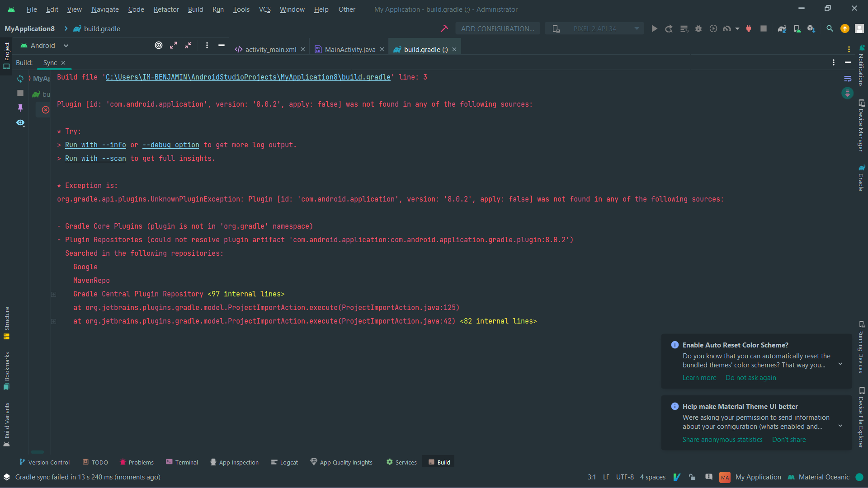Select opened file target icon in Project panel
868x488 pixels.
point(159,45)
